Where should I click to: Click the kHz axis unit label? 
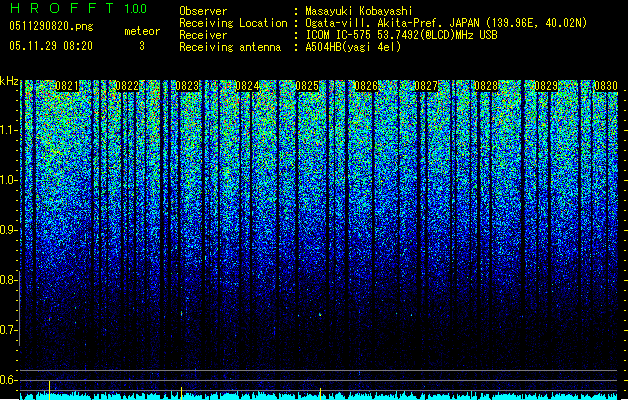click(x=9, y=81)
